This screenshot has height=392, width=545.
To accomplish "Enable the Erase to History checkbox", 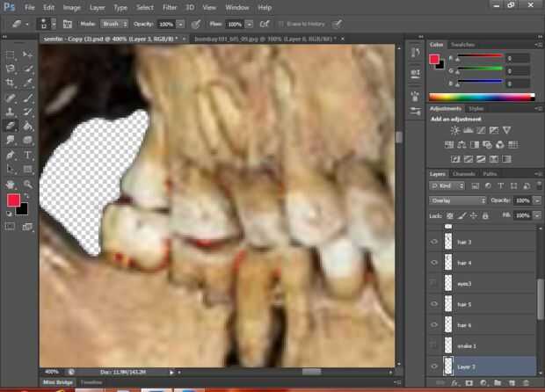I will click(x=280, y=24).
